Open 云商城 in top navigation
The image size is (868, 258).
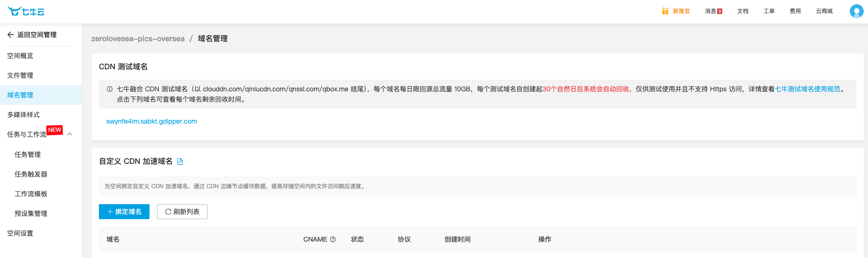pyautogui.click(x=824, y=11)
